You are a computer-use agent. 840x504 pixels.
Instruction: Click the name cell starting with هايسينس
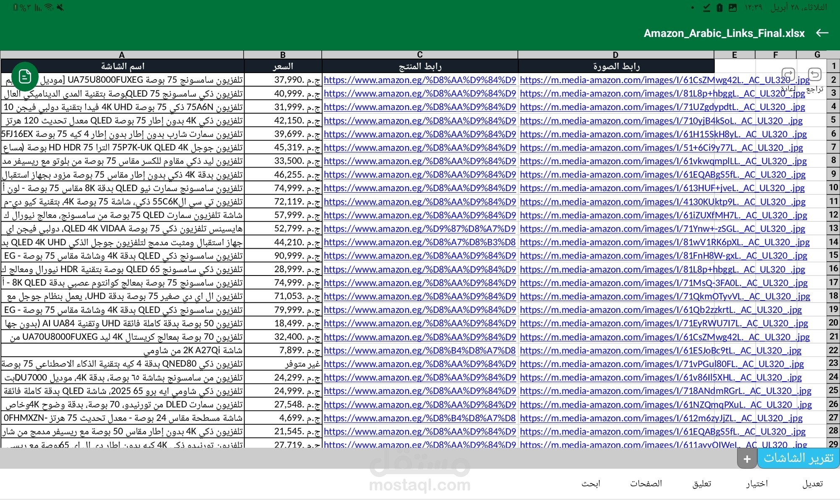pyautogui.click(x=123, y=228)
